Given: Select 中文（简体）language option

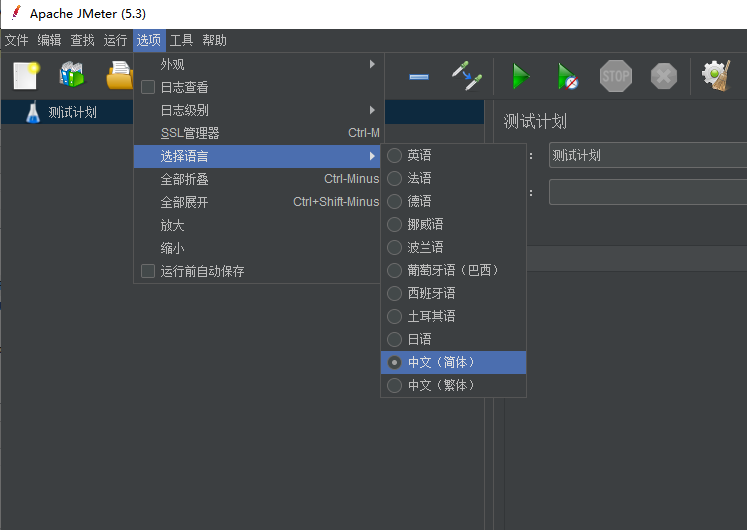Looking at the screenshot, I should coord(454,362).
